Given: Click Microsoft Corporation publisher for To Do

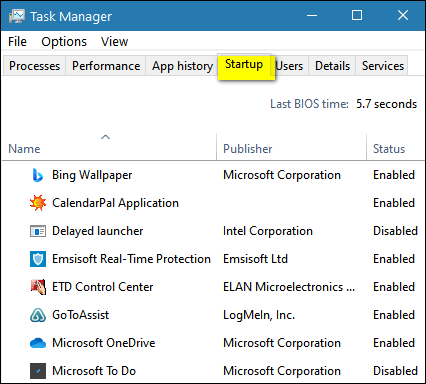Looking at the screenshot, I should [282, 371].
